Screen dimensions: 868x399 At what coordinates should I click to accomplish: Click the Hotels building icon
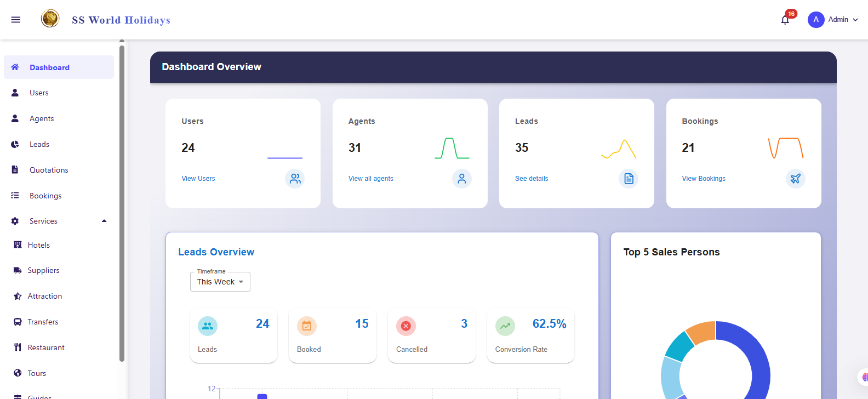click(x=18, y=245)
